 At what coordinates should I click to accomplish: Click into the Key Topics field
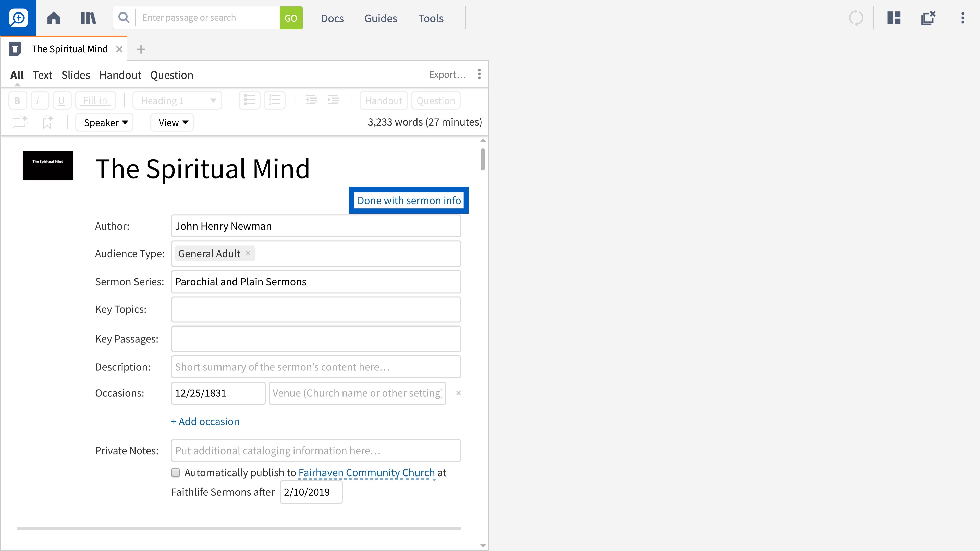316,309
